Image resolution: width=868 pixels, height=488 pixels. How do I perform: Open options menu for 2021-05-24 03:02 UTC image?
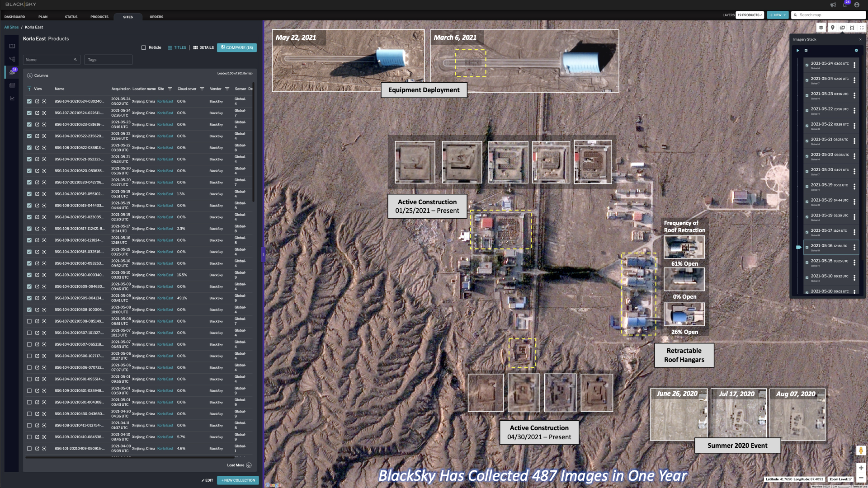point(854,65)
